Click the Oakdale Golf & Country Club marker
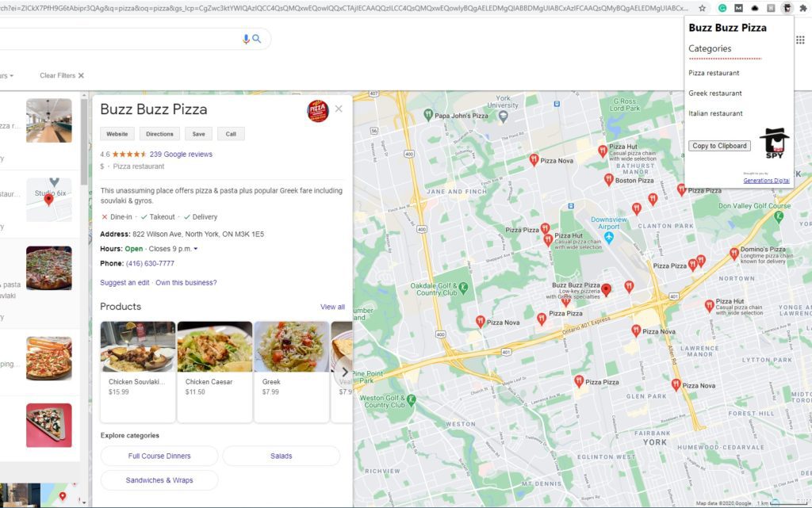Screen dimensions: 812x508 click(x=463, y=288)
